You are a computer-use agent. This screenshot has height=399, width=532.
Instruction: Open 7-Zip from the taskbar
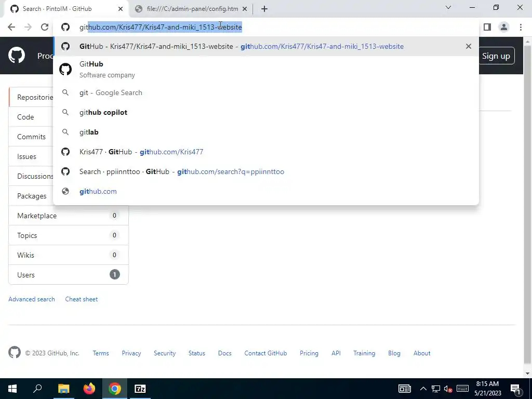[140, 389]
